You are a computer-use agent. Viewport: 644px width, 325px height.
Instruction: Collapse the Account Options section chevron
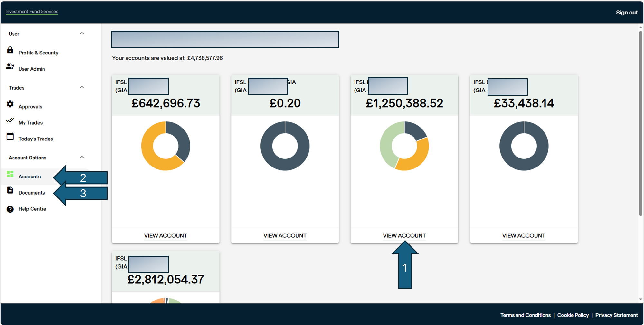[82, 157]
